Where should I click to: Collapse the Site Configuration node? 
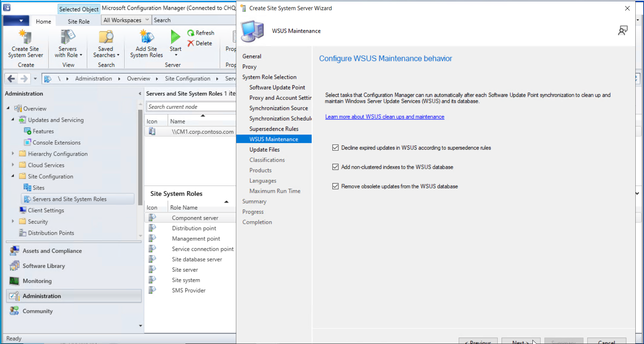pos(13,176)
